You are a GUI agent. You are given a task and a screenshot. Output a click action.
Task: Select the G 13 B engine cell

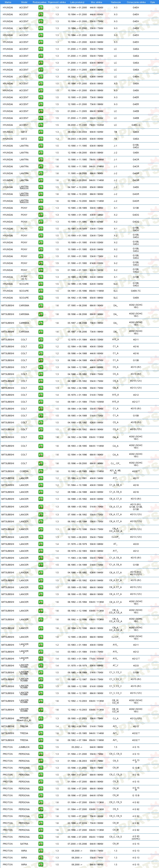pos(136,768)
